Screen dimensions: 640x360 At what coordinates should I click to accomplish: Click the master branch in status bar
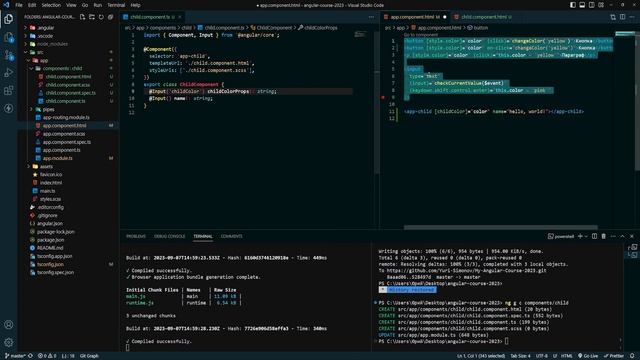point(16,356)
